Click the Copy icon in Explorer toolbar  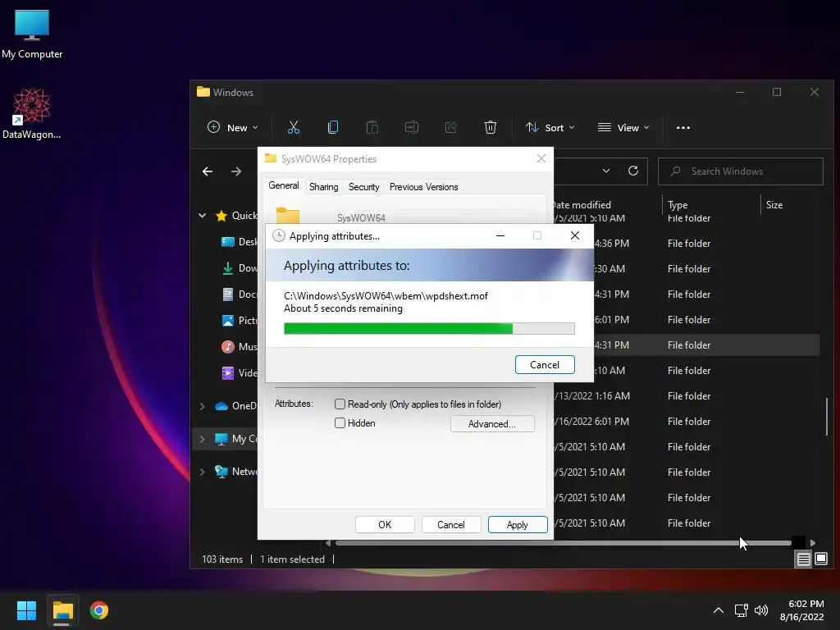tap(333, 127)
